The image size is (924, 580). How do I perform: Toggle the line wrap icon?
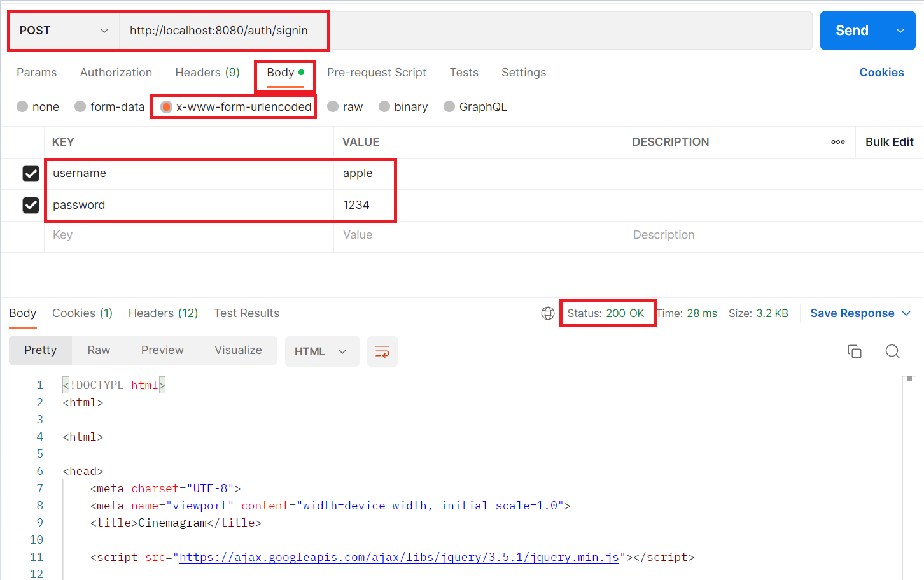coord(382,351)
